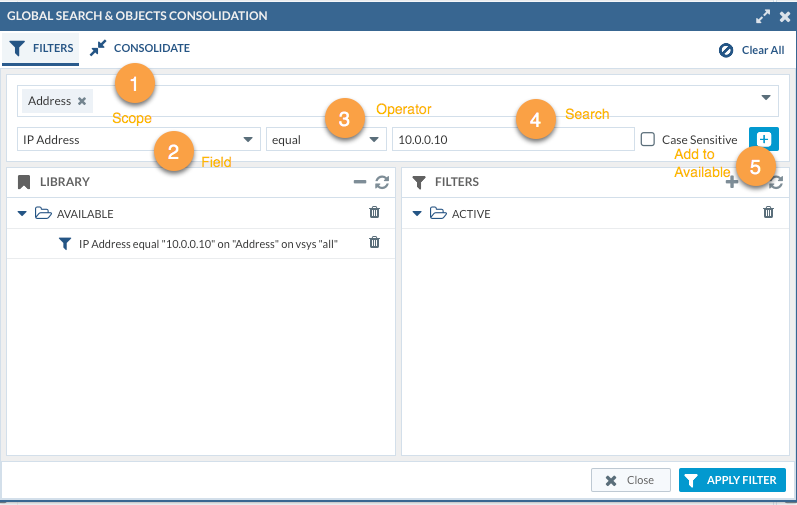
Task: Open the scope selection dropdown arrow
Action: click(766, 98)
